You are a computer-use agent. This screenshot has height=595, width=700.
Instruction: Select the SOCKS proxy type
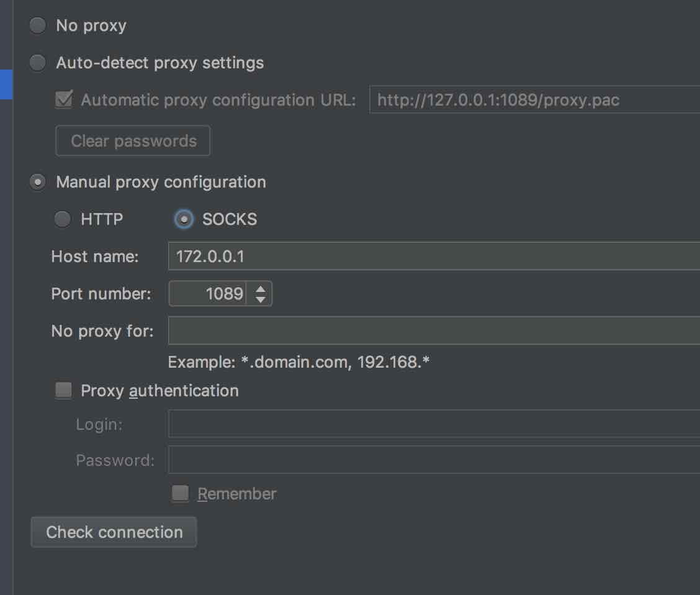(x=184, y=219)
